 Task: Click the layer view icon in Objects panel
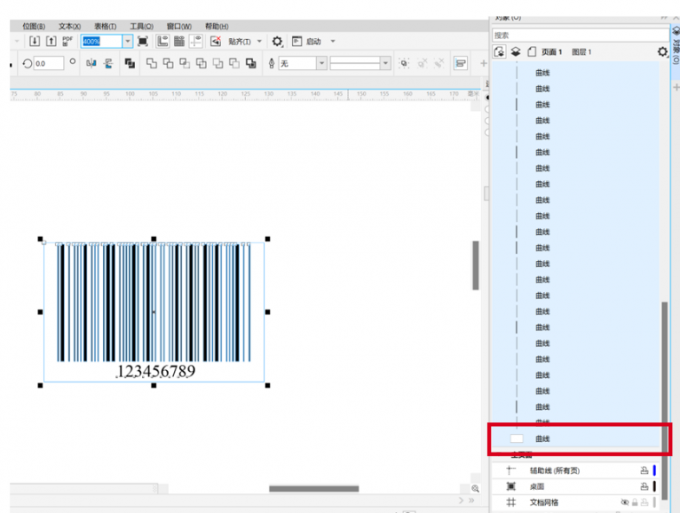(x=515, y=51)
